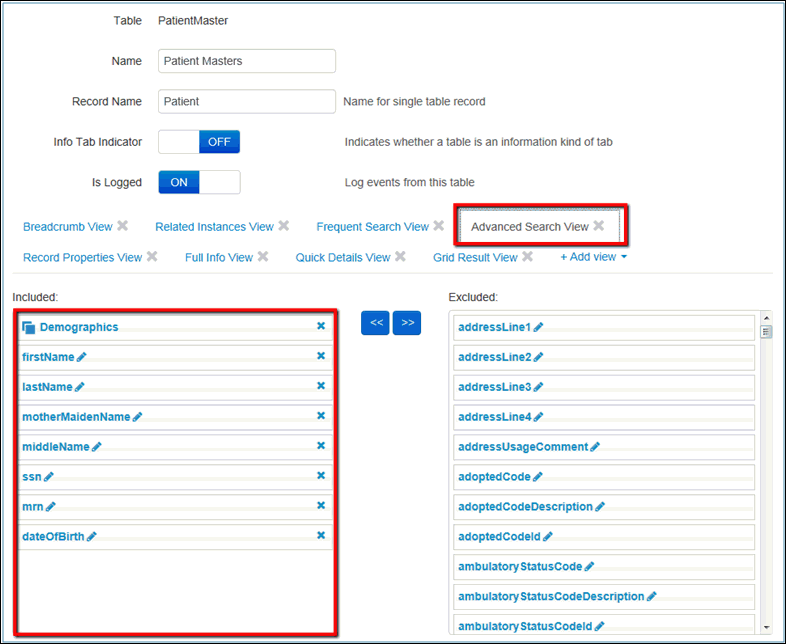Open the Grid Result View tab
Image resolution: width=786 pixels, height=644 pixels.
(x=475, y=257)
